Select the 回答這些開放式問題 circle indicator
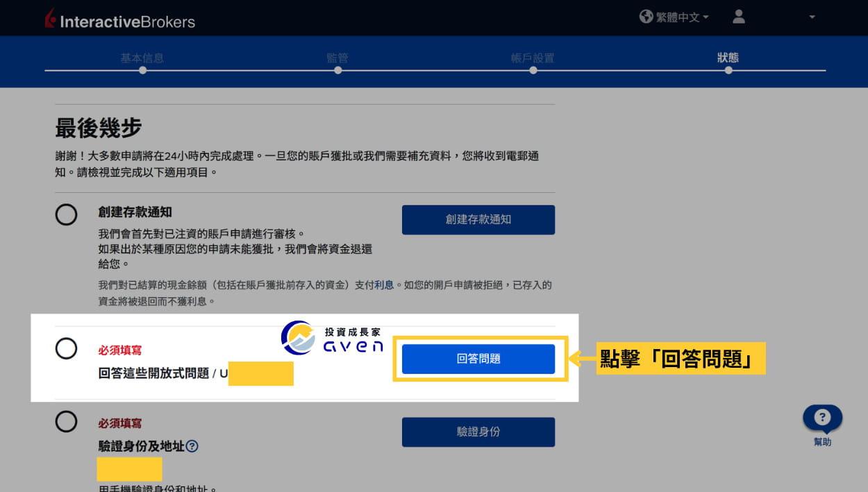The width and height of the screenshot is (868, 492). pos(66,348)
